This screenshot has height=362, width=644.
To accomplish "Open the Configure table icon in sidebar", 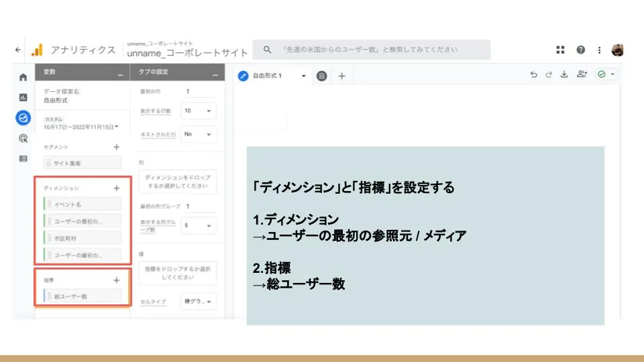I will pos(23,158).
